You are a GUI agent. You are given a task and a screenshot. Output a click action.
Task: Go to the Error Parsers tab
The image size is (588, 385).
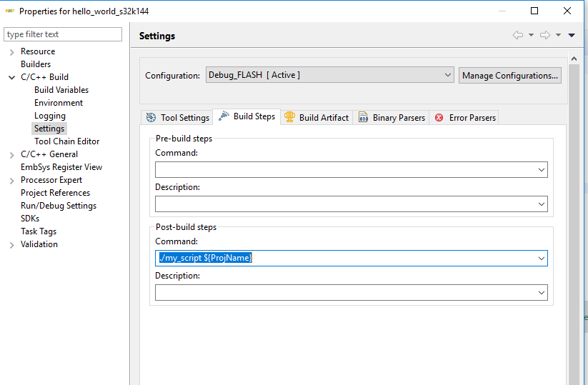(x=465, y=117)
